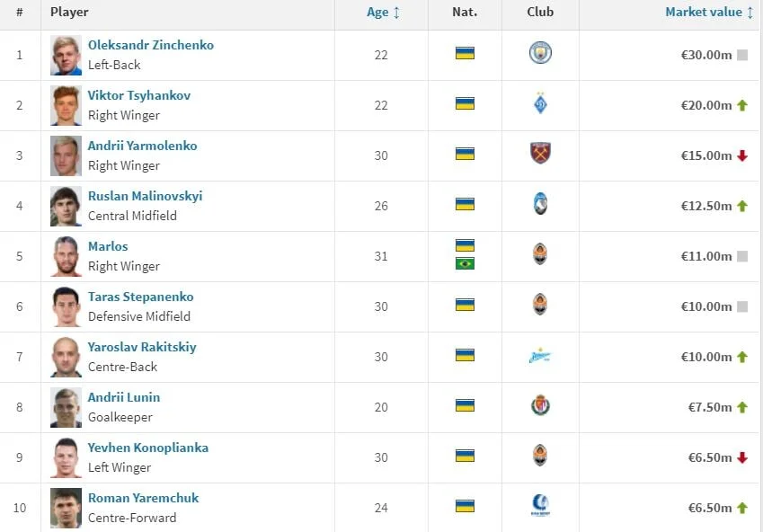Sort table by Age column
Viewport: 763px width, 532px height.
[383, 13]
